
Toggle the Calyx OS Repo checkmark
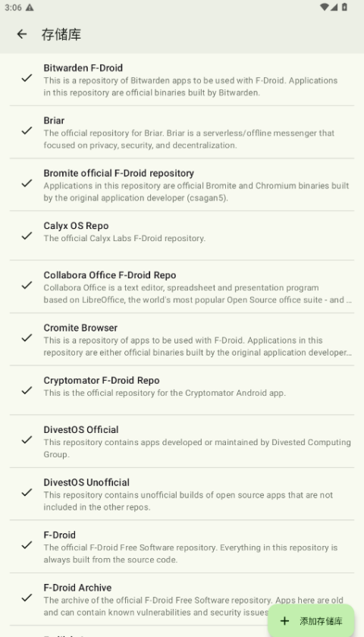27,236
